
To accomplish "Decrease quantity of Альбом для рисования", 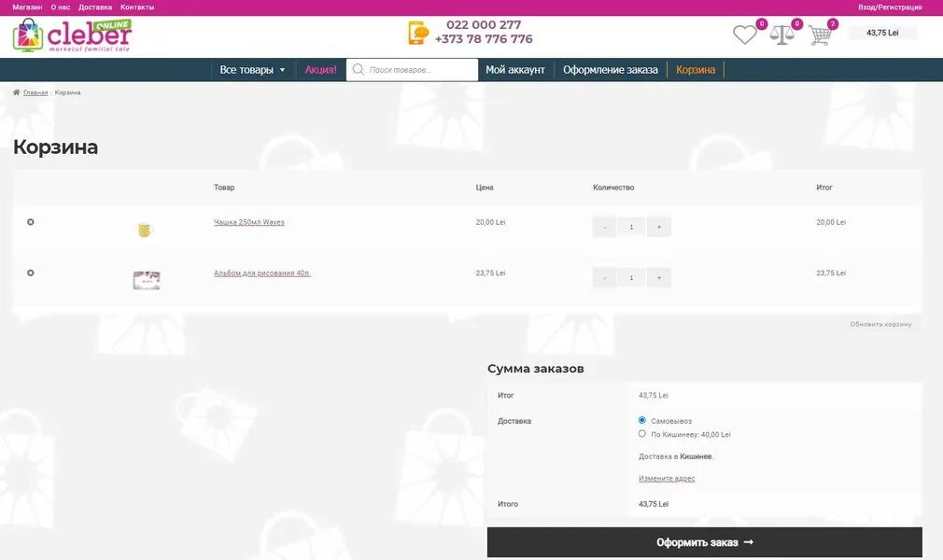I will coord(604,277).
